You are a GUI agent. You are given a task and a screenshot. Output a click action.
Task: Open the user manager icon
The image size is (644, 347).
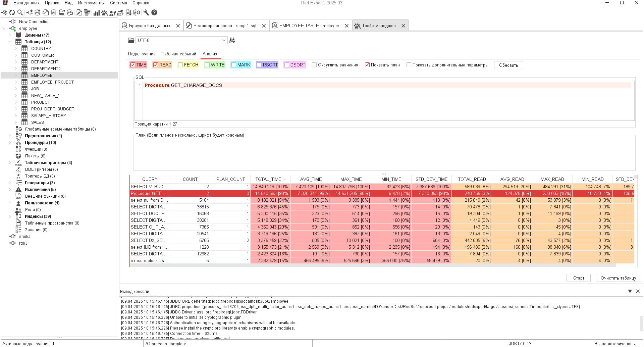point(113,12)
